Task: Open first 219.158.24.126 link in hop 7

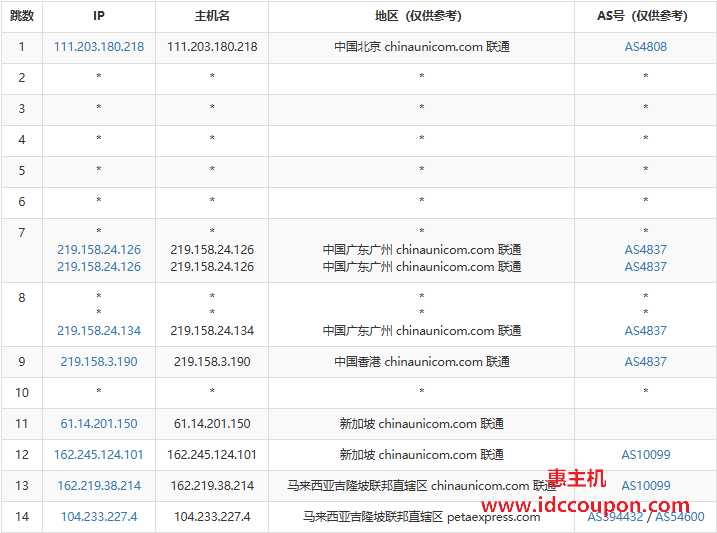Action: click(x=99, y=250)
